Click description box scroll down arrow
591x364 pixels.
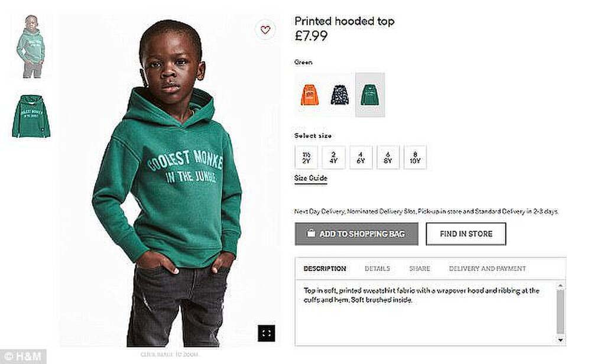[x=560, y=340]
